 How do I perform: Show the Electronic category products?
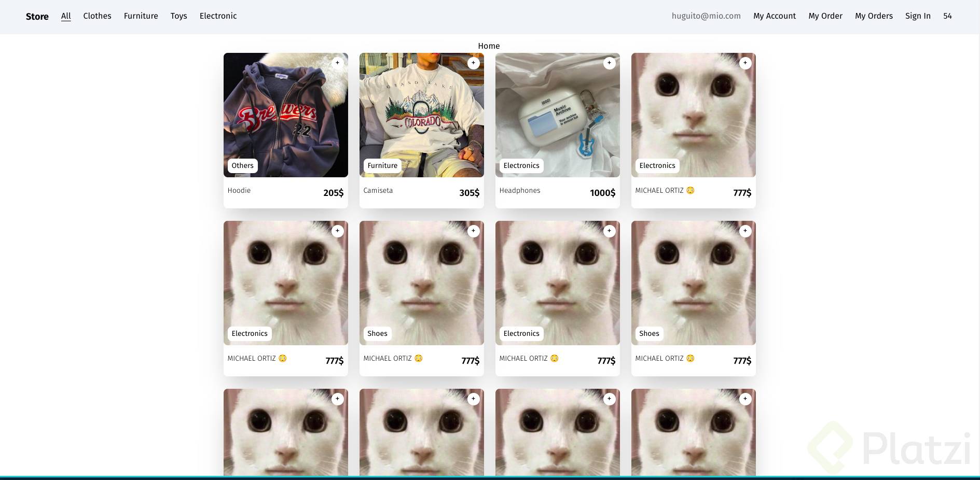(x=218, y=16)
